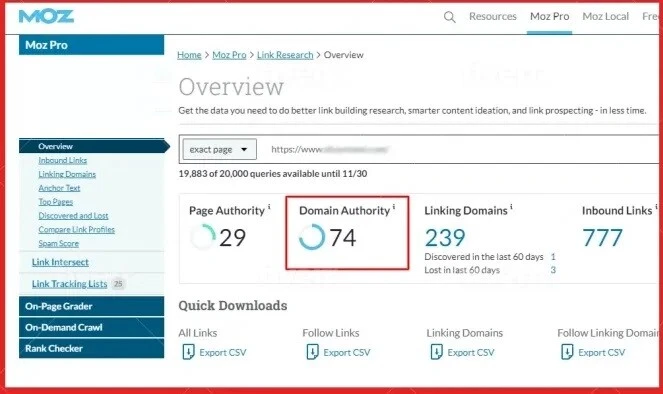Image resolution: width=663 pixels, height=394 pixels.
Task: Open Inbound Links page
Action: point(63,160)
